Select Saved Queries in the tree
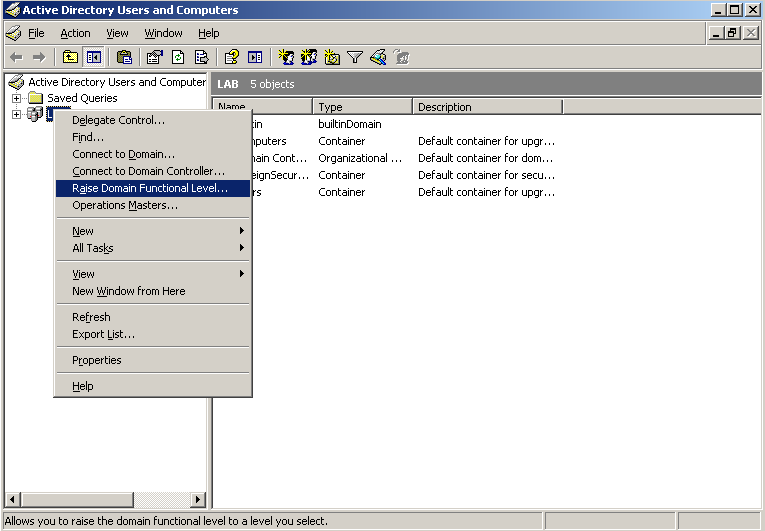765x531 pixels. [82, 98]
